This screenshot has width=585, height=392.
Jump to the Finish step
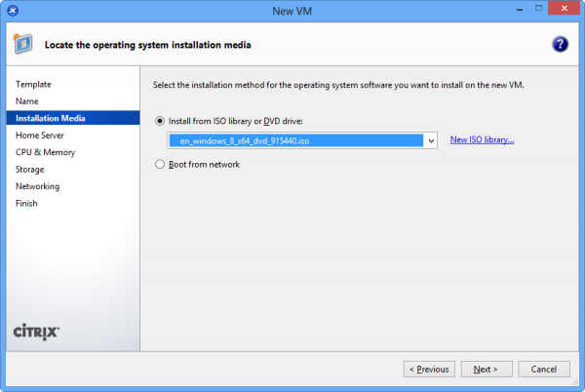(26, 203)
